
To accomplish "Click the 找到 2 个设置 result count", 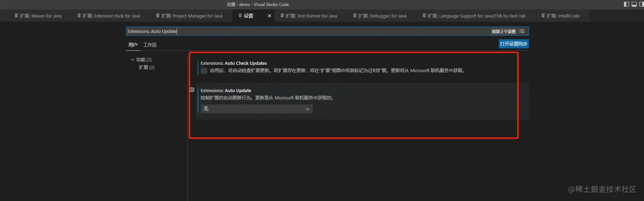I will click(x=504, y=32).
